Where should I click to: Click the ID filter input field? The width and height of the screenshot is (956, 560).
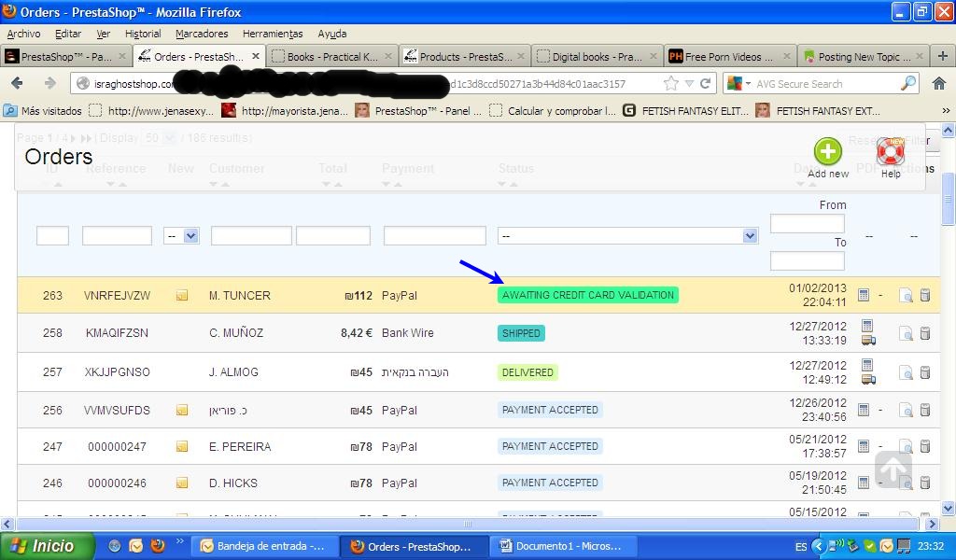click(52, 236)
